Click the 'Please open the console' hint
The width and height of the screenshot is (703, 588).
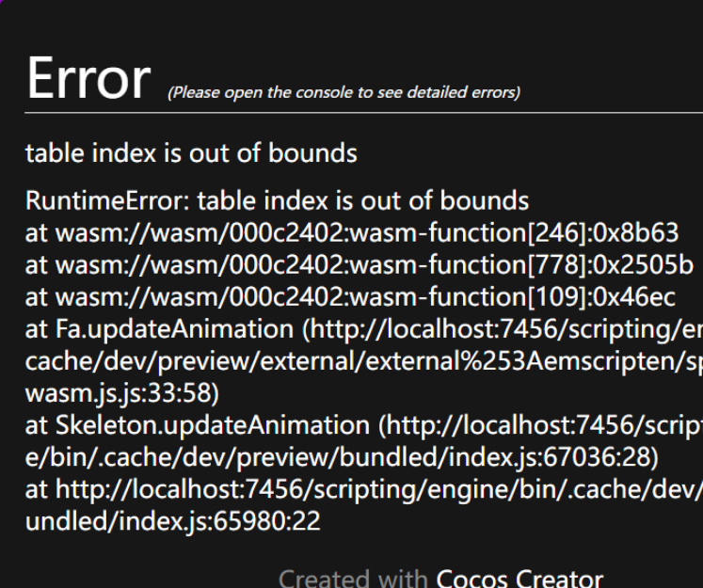click(x=344, y=92)
